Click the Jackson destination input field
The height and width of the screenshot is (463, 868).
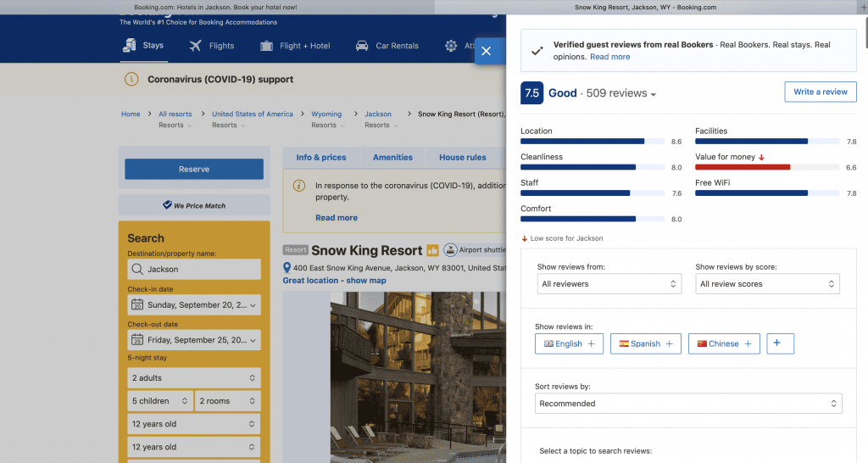pos(194,269)
